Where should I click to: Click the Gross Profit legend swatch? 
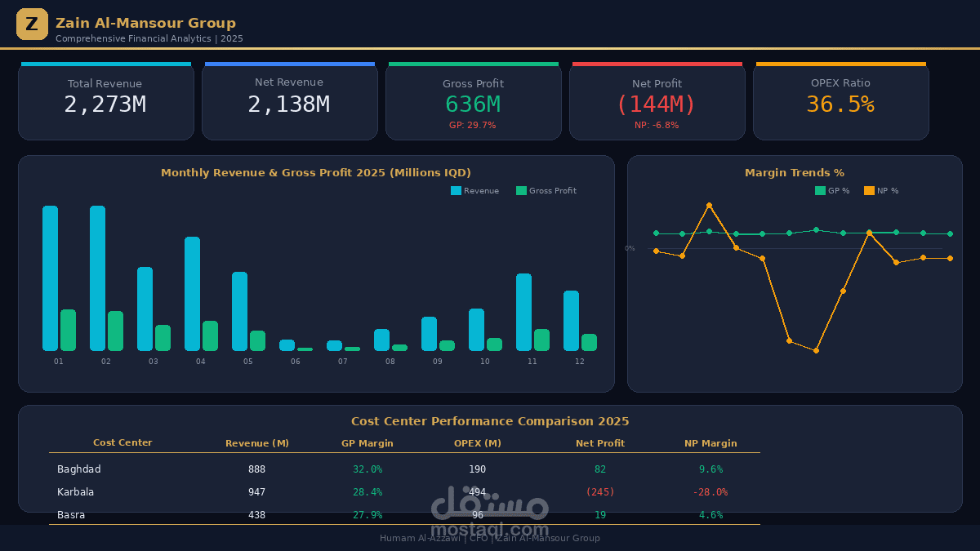(519, 190)
